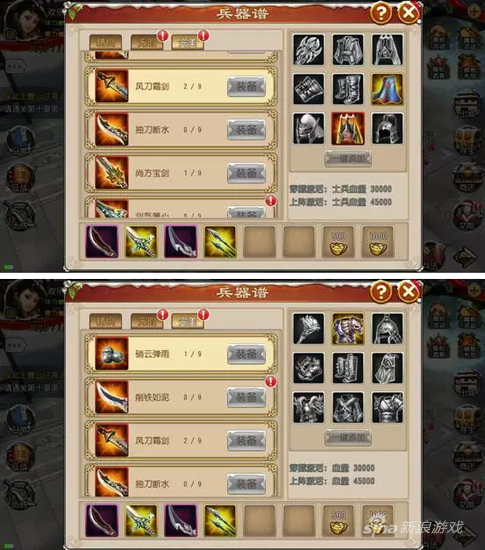This screenshot has width=485, height=550.
Task: Equip the 尚方宝剑 weapon via 装备 button
Action: [246, 173]
